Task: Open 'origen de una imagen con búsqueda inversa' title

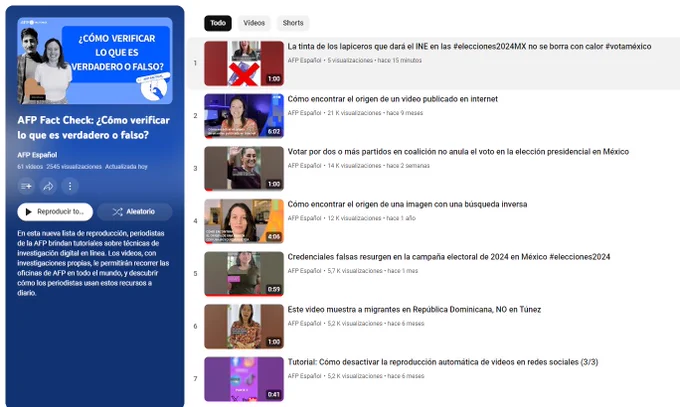Action: (x=407, y=204)
